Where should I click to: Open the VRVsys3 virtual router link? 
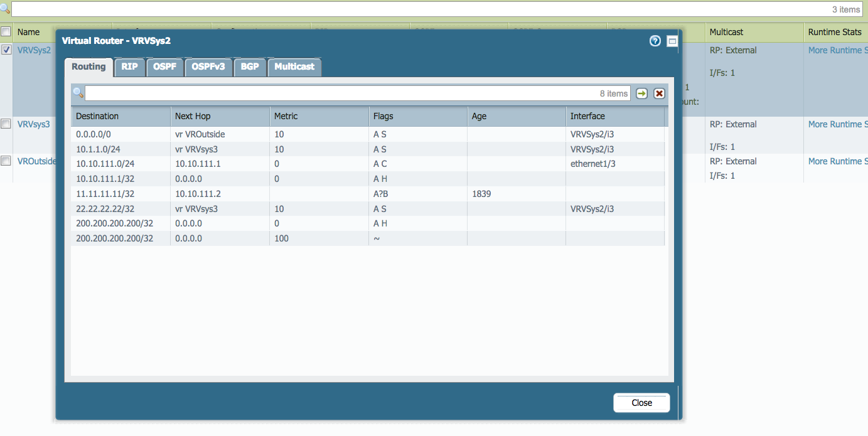coord(33,124)
